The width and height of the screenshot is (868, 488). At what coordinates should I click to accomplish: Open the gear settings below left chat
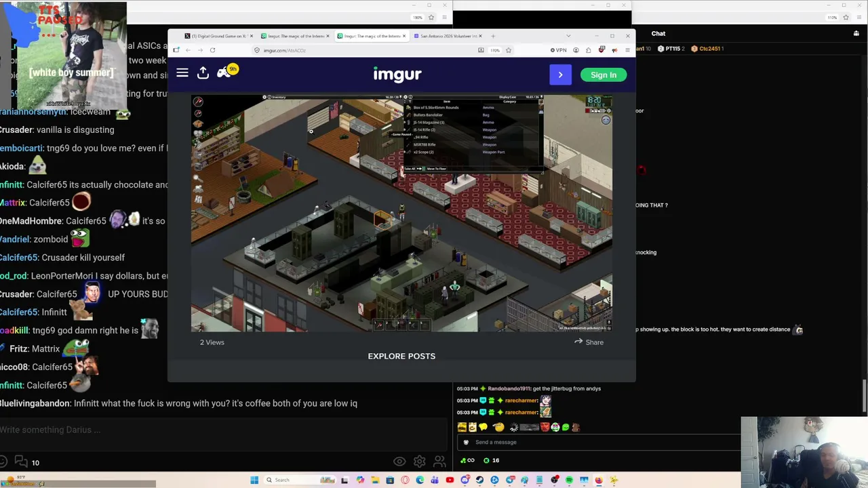pos(420,462)
